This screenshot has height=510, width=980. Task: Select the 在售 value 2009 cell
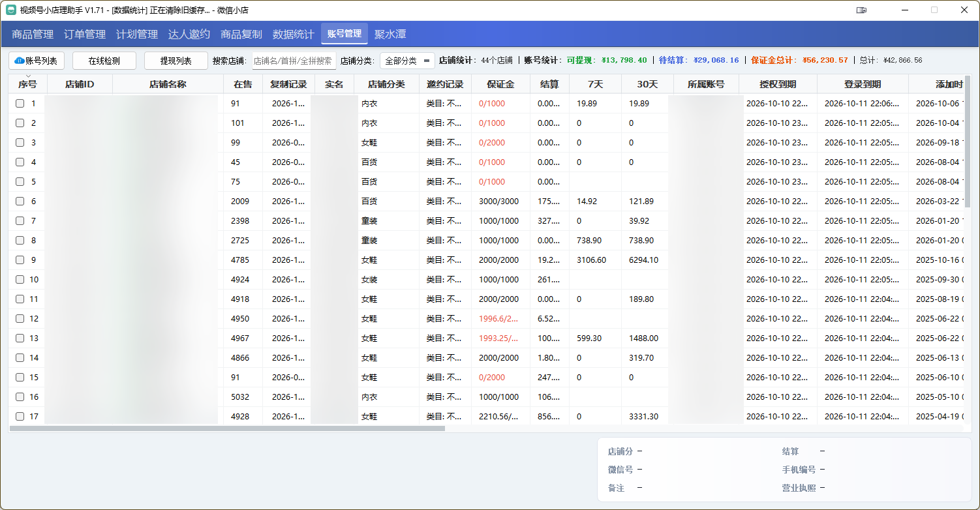click(240, 201)
